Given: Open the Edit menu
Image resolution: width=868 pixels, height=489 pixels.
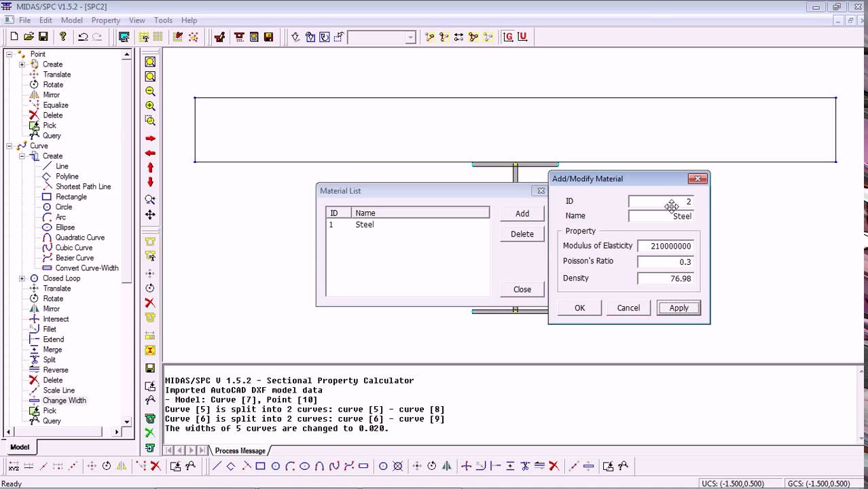Looking at the screenshot, I should [x=46, y=20].
